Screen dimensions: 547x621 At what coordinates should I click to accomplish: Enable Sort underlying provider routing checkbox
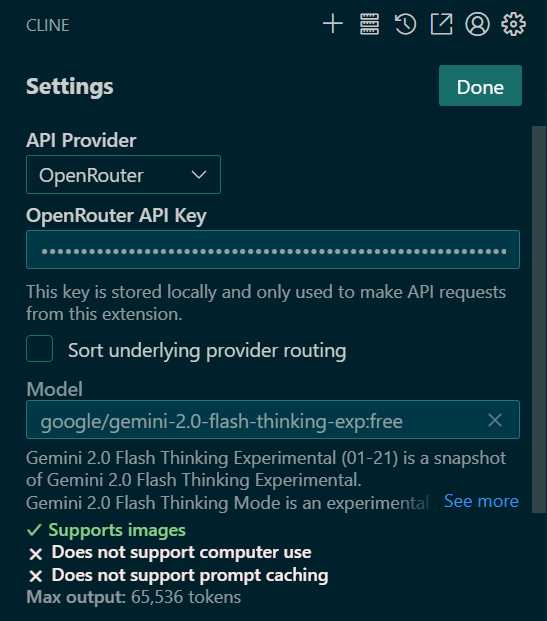(x=40, y=349)
